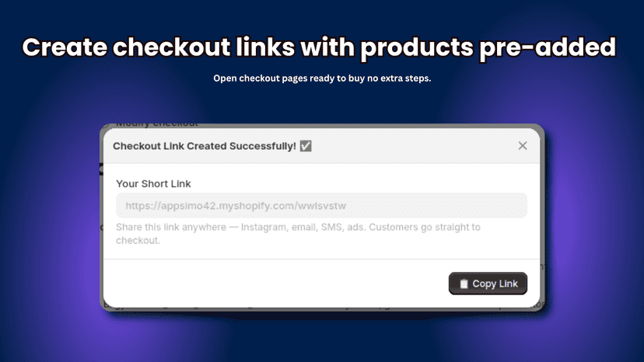
Task: Click the https:// prefix of short link
Action: (x=143, y=206)
